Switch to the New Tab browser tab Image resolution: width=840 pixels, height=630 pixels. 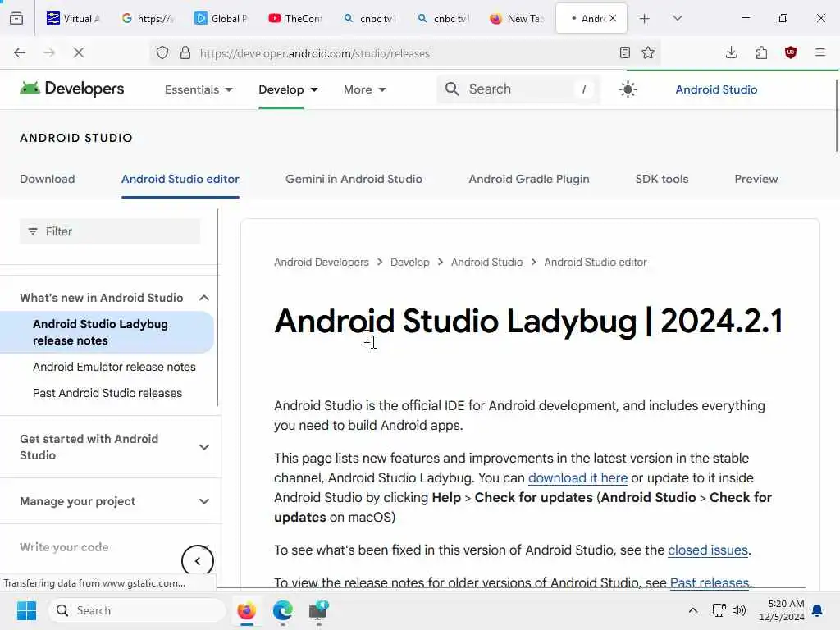pyautogui.click(x=517, y=18)
